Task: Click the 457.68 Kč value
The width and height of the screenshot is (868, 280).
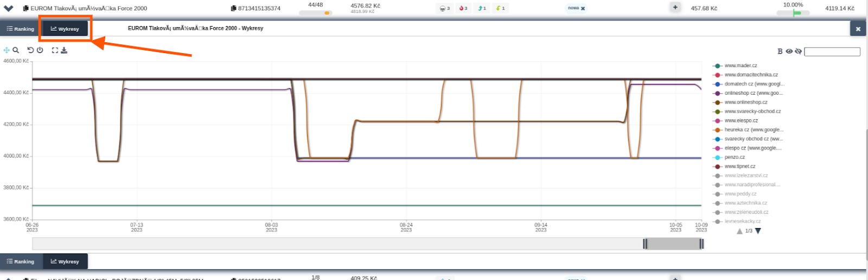Action: pyautogui.click(x=704, y=9)
